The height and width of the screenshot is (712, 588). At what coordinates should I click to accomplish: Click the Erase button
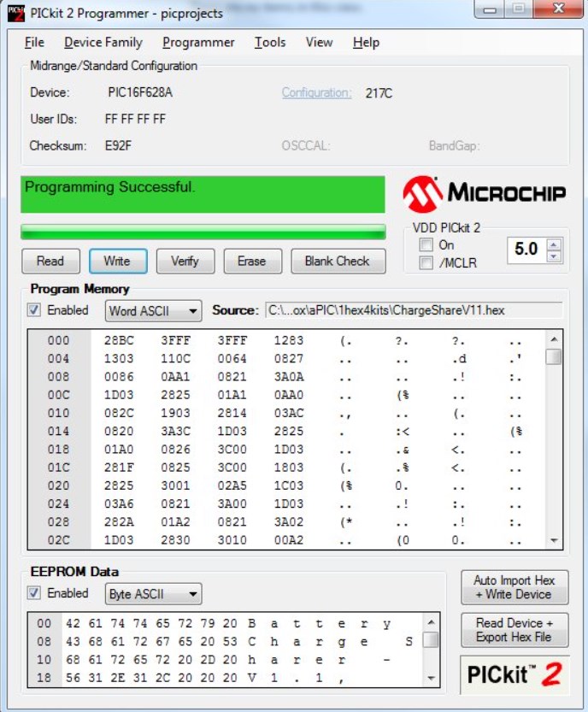pyautogui.click(x=252, y=261)
